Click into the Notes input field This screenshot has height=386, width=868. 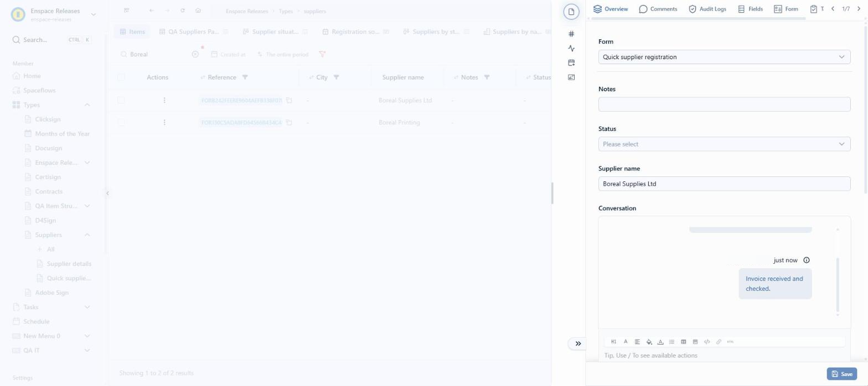(x=724, y=105)
